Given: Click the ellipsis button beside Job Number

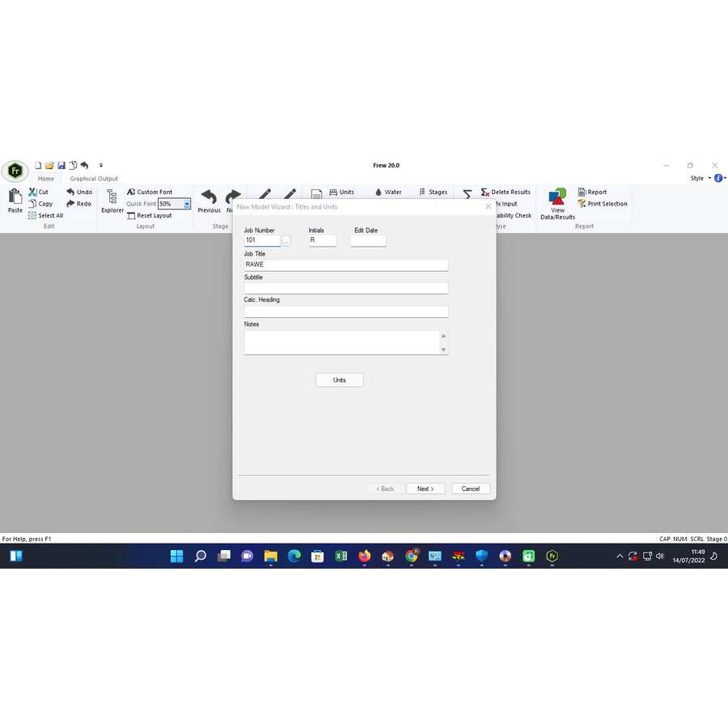Looking at the screenshot, I should 286,240.
